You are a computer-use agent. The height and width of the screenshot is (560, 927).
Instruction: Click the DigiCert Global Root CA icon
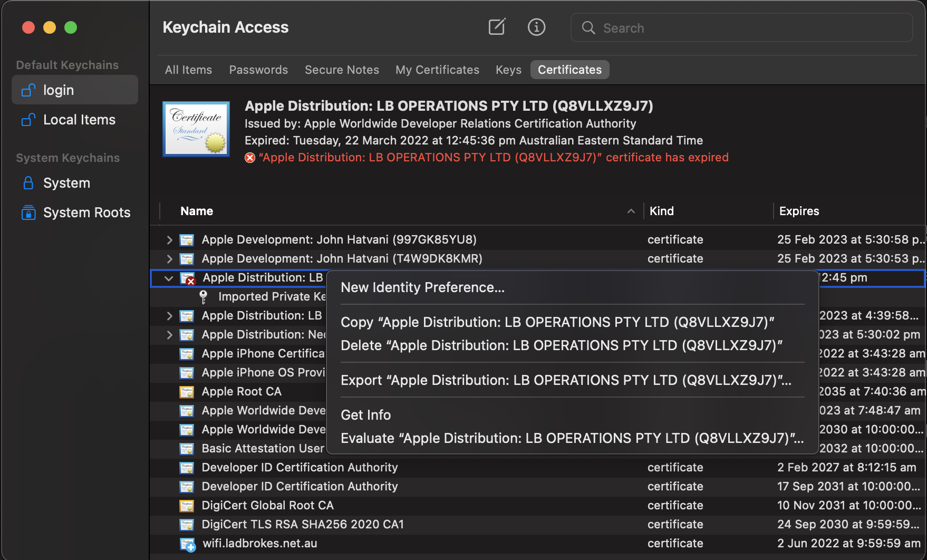(x=187, y=506)
